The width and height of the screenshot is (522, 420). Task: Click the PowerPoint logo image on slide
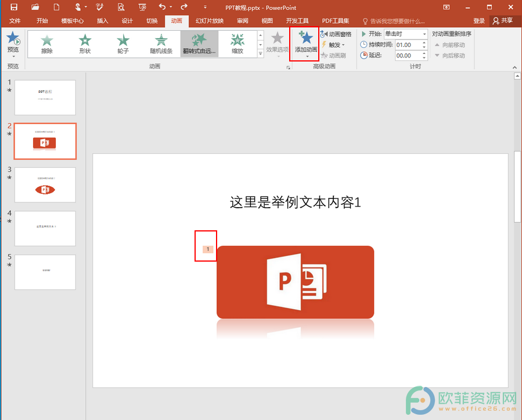click(296, 282)
